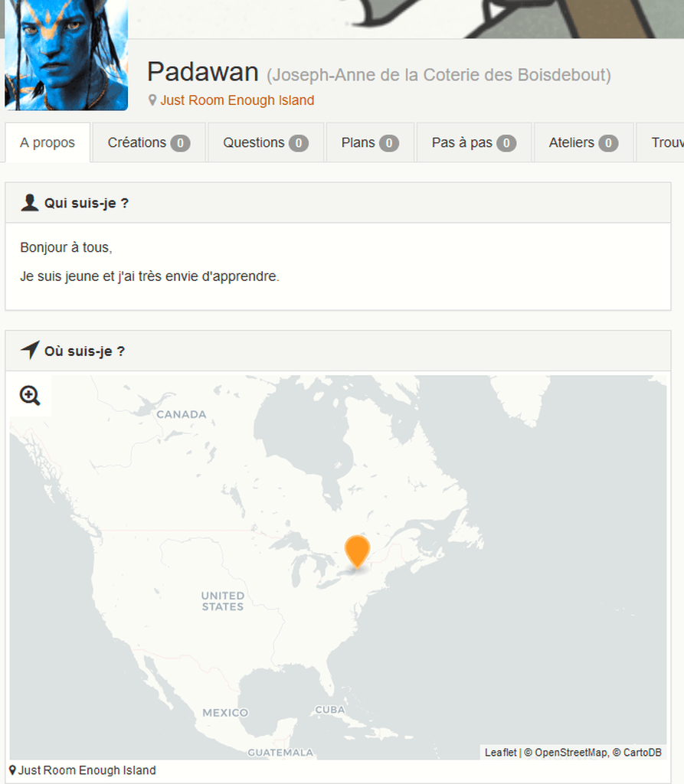Switch to the Plans tab
684x784 pixels.
point(370,142)
